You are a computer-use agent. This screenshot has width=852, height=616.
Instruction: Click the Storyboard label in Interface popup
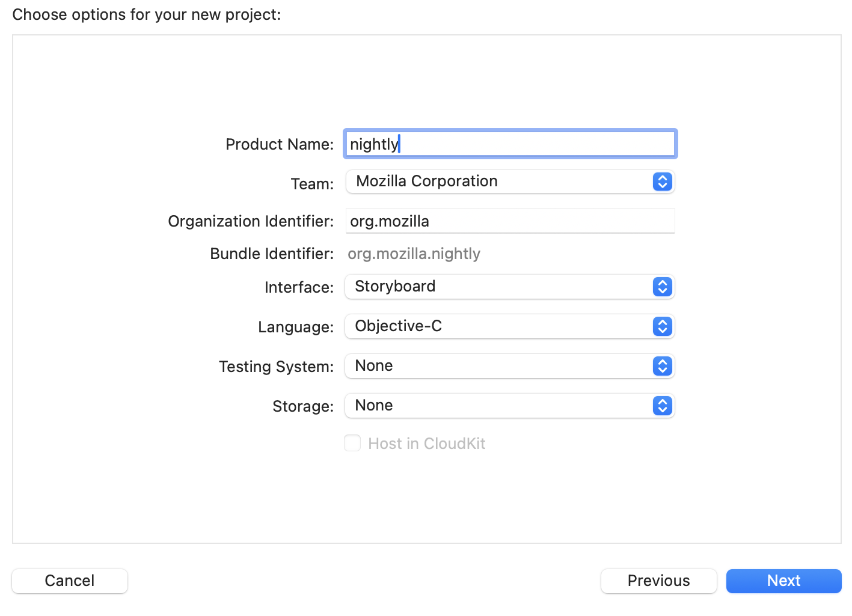click(395, 287)
